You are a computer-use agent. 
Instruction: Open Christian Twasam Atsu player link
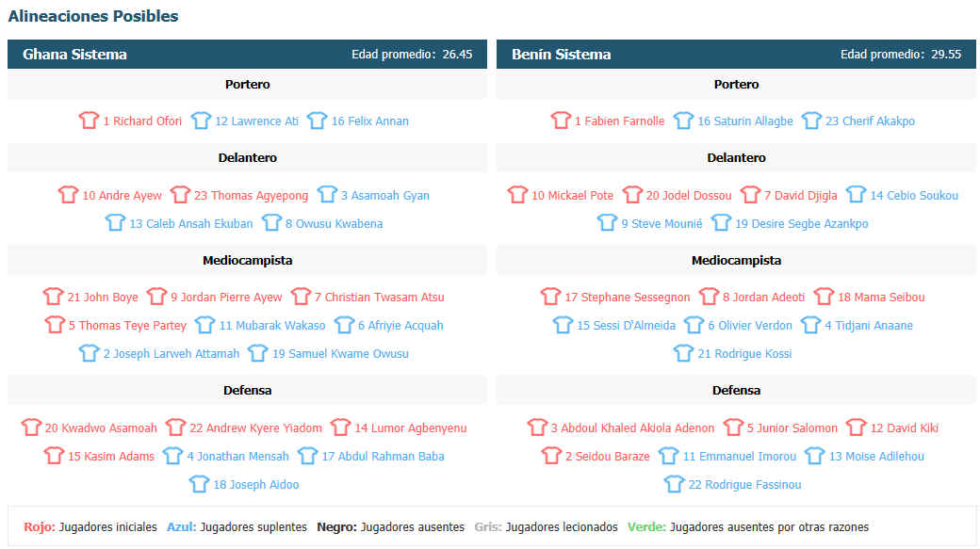380,298
